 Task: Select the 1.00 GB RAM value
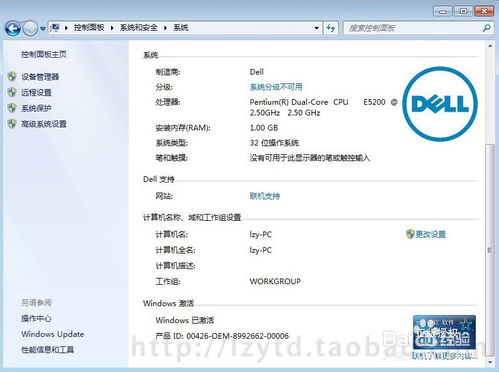pos(264,128)
